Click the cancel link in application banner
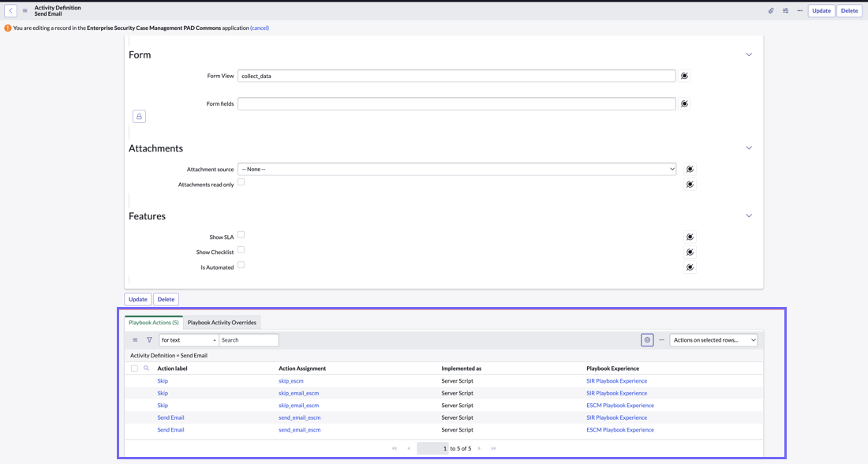The width and height of the screenshot is (868, 464). [260, 28]
